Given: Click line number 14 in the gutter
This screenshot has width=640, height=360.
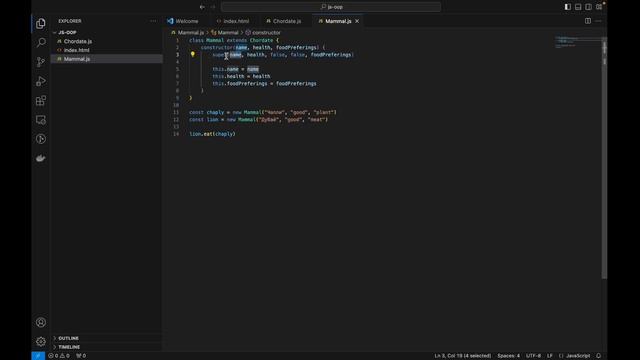Looking at the screenshot, I should pos(176,134).
